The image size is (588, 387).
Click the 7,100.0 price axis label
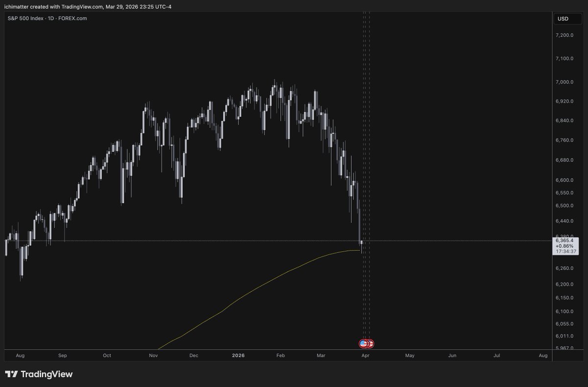(x=565, y=59)
